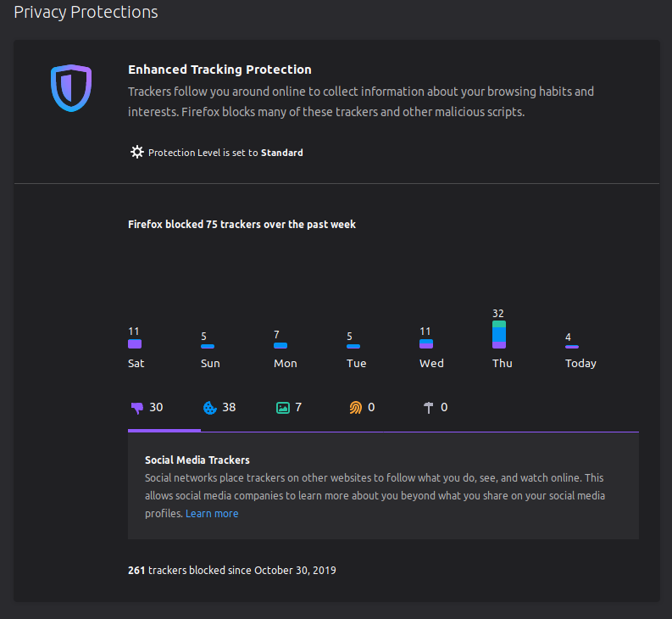This screenshot has height=619, width=672.
Task: Click the Today bar in the graph
Action: [x=572, y=347]
